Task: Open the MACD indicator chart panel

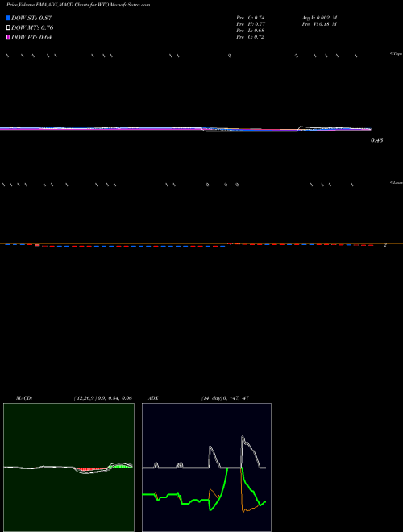Action: (x=69, y=468)
